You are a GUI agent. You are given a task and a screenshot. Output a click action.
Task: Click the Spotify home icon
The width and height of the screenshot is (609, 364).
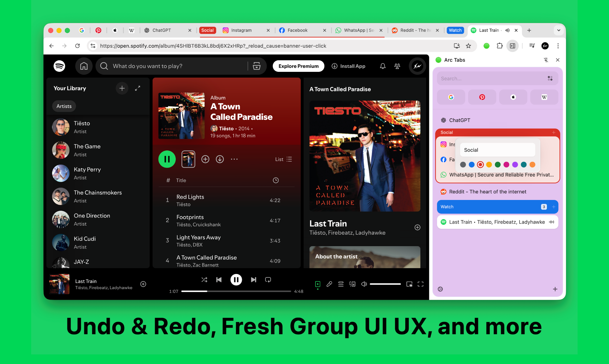click(84, 66)
